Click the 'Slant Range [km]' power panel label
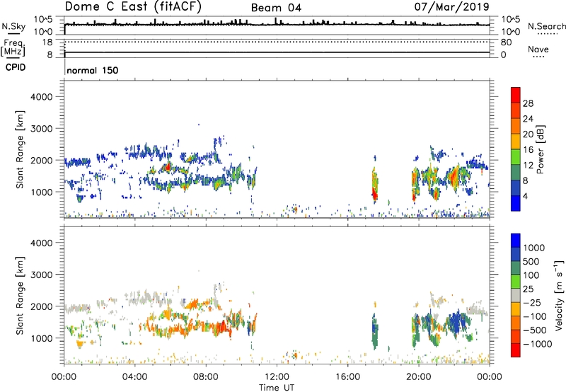Viewport: 566px width, 392px height. click(20, 149)
